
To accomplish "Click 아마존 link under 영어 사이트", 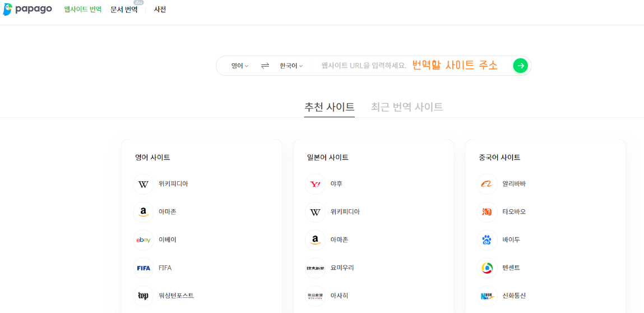I will (168, 212).
